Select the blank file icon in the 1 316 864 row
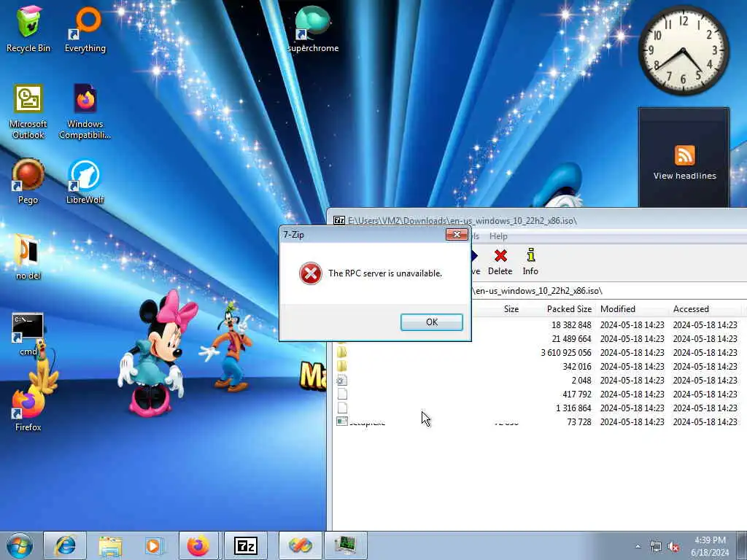747x560 pixels. 341,408
